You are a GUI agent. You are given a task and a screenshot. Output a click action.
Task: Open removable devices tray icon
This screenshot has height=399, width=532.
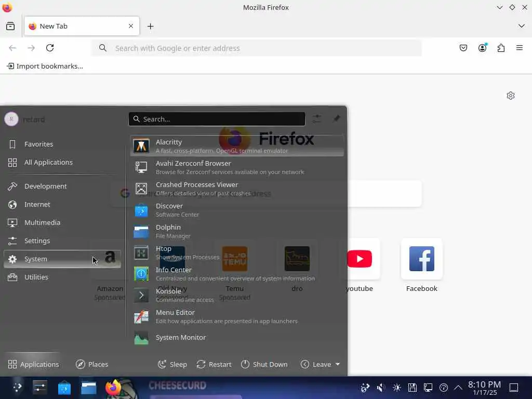coord(412,388)
